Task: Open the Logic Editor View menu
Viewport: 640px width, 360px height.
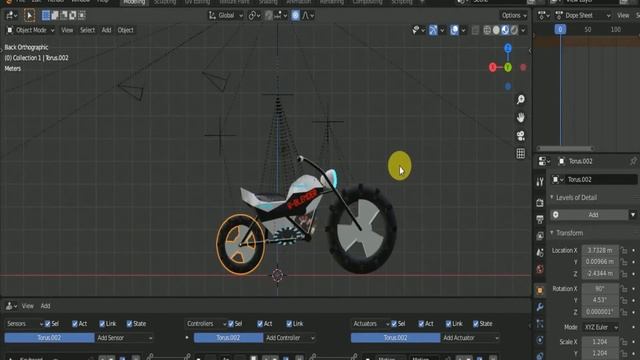Action: point(28,306)
